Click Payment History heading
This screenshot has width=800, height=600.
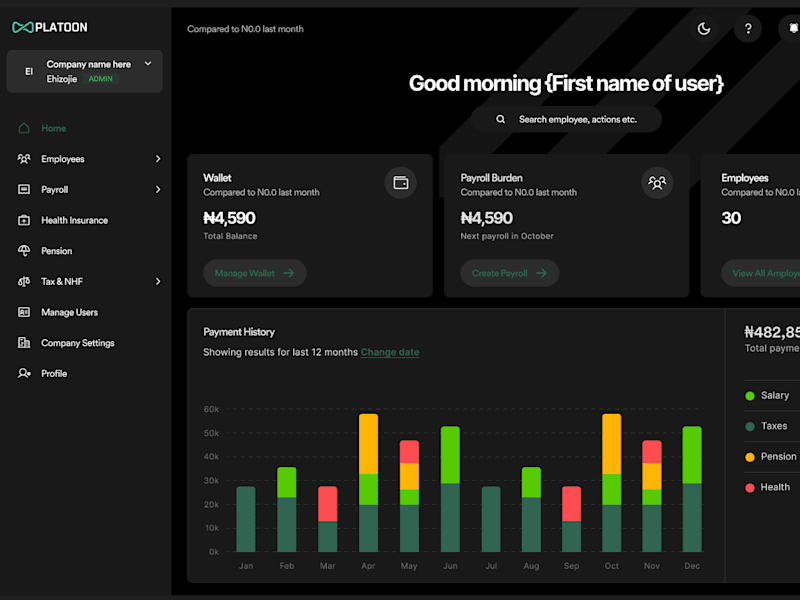pyautogui.click(x=239, y=332)
